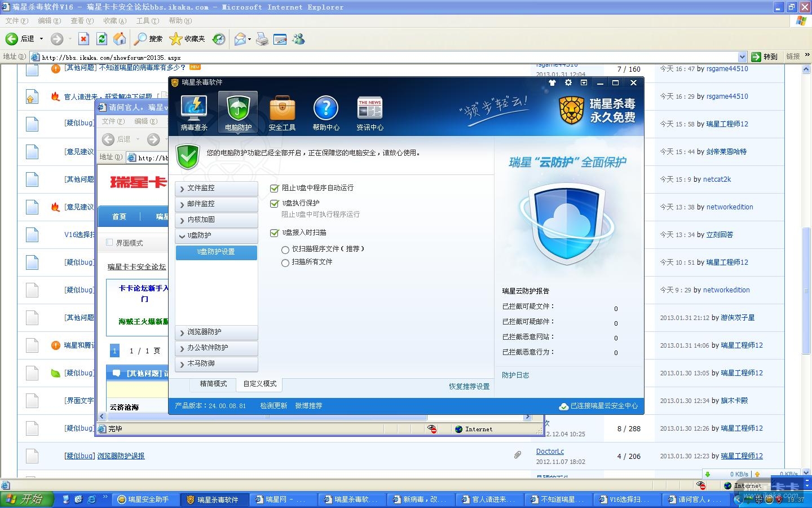Click IE Back button in main toolbar
812x508 pixels.
coord(20,39)
